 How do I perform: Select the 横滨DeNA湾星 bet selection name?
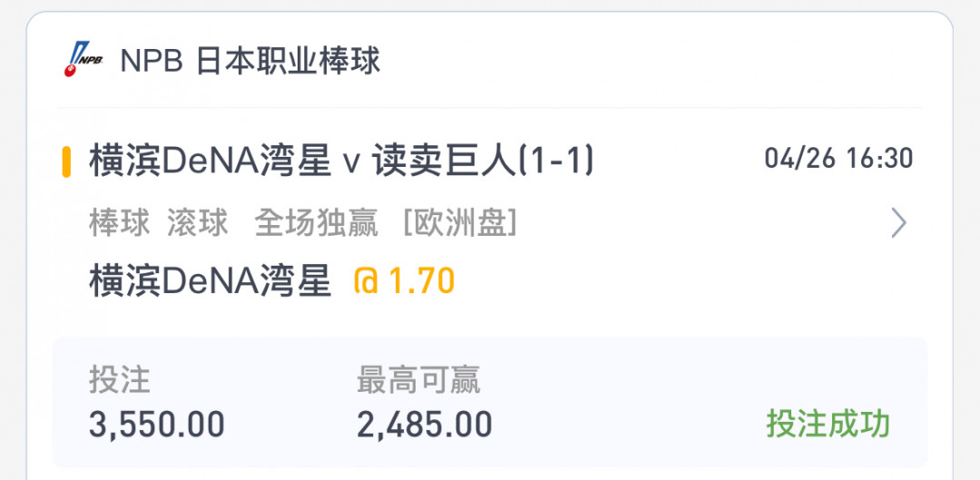tap(210, 280)
